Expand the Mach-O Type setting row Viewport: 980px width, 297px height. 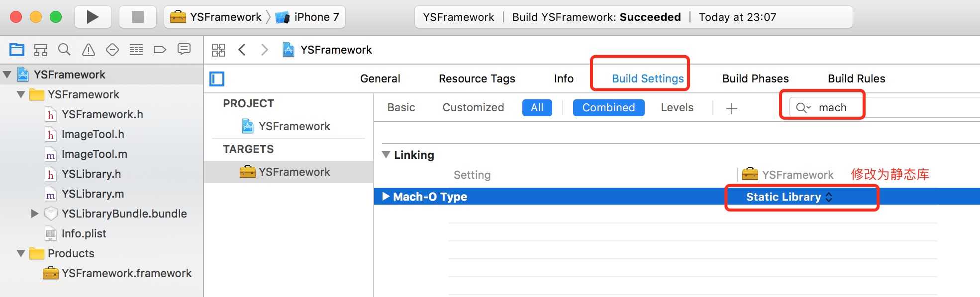386,197
